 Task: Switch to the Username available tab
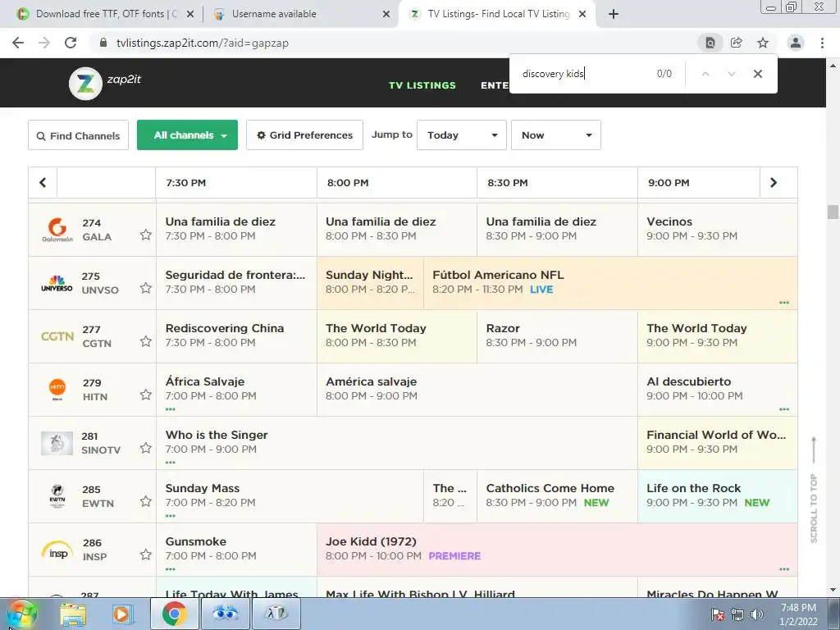click(x=300, y=14)
